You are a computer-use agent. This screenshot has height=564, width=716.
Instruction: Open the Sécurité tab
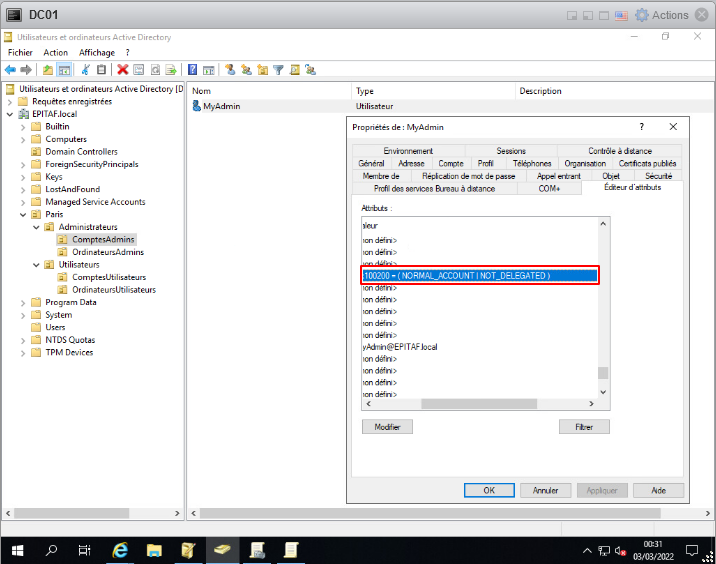(659, 176)
